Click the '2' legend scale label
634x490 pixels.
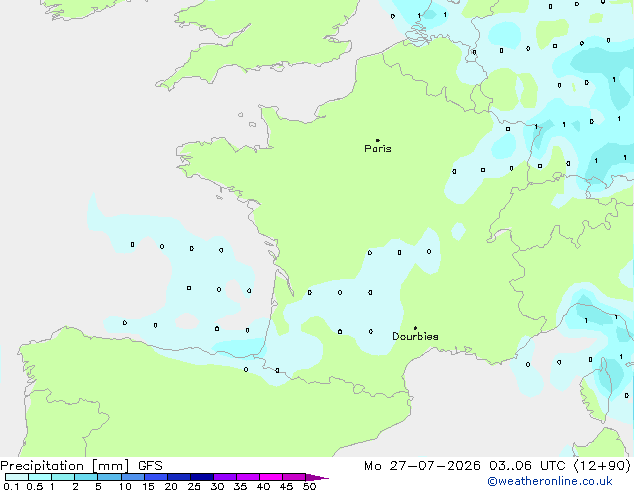pyautogui.click(x=75, y=486)
